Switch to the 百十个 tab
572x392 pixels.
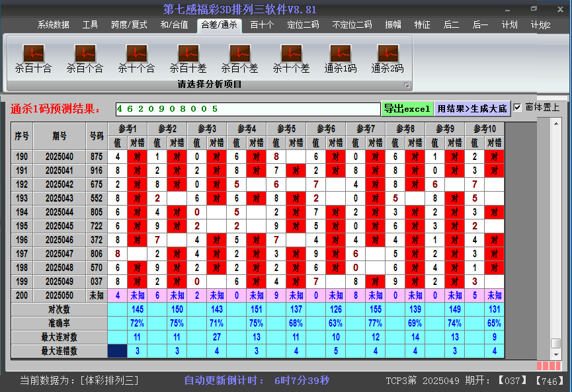click(262, 25)
